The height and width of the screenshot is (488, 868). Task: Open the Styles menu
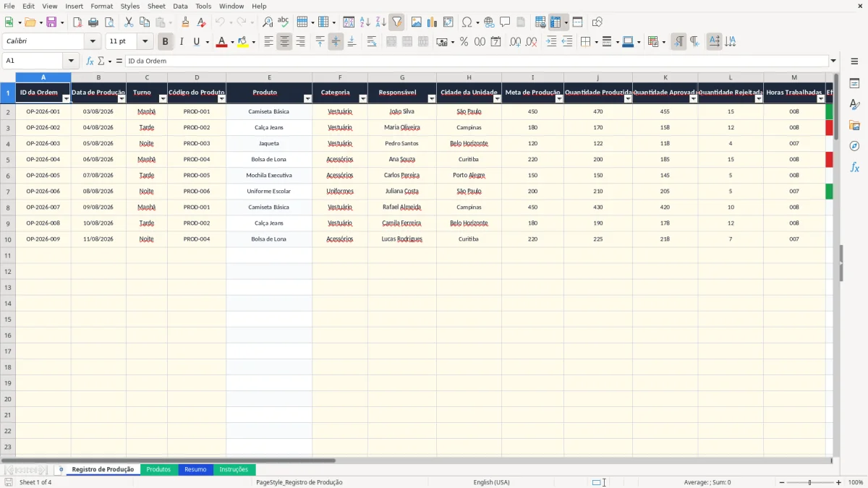coord(130,6)
